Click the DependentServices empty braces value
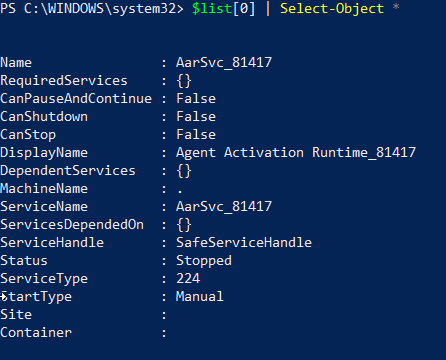Image resolution: width=446 pixels, height=360 pixels. pyautogui.click(x=184, y=171)
